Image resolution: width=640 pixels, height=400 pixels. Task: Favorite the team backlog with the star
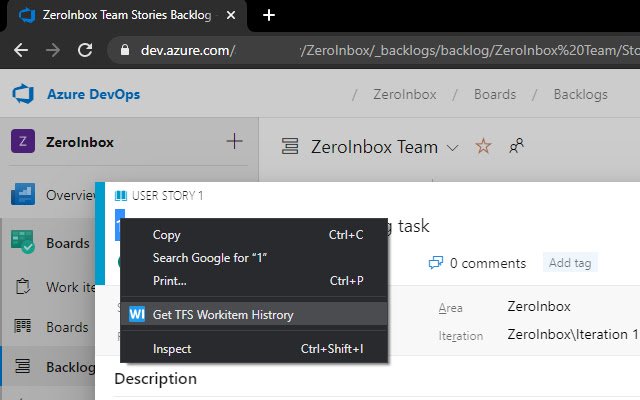coord(483,146)
